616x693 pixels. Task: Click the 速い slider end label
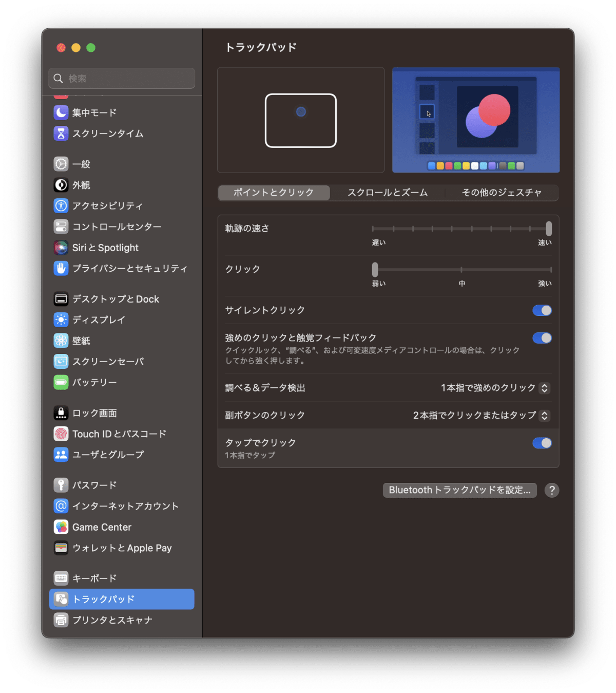click(545, 242)
